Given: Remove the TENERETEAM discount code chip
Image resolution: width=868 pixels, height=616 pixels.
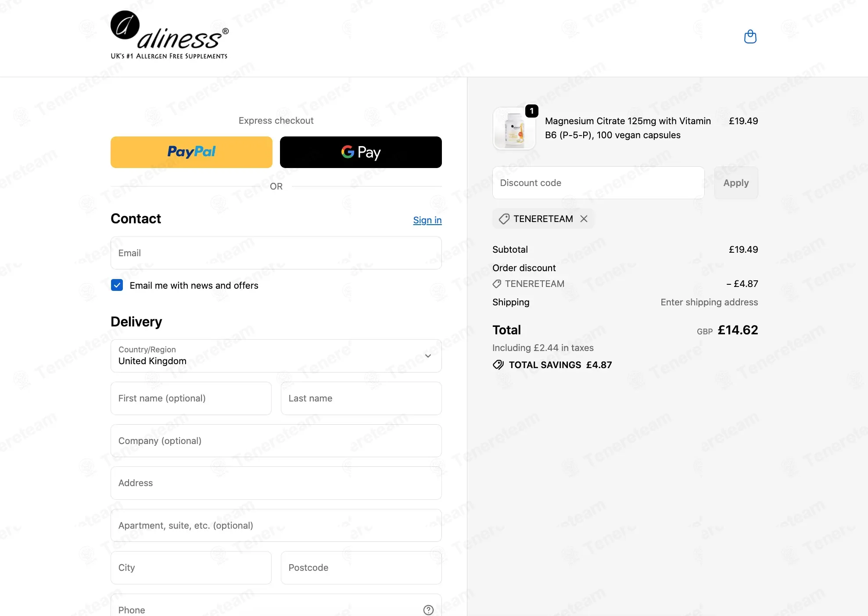Looking at the screenshot, I should point(584,219).
